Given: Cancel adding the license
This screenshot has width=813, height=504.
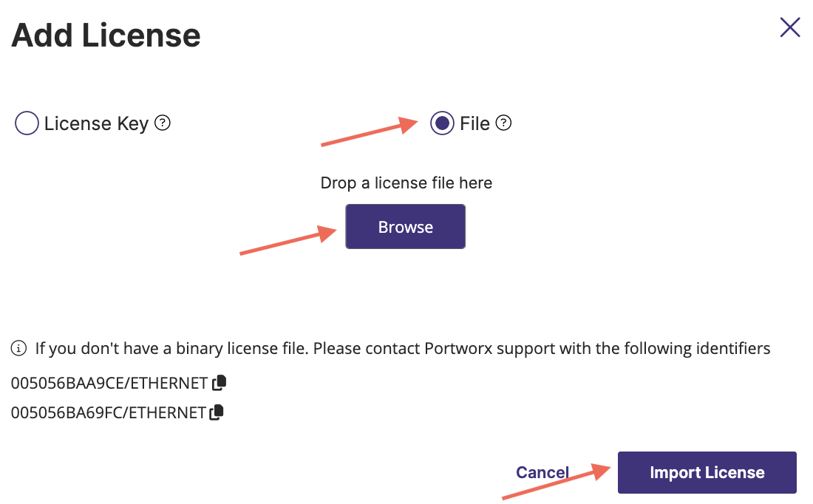Looking at the screenshot, I should click(542, 473).
